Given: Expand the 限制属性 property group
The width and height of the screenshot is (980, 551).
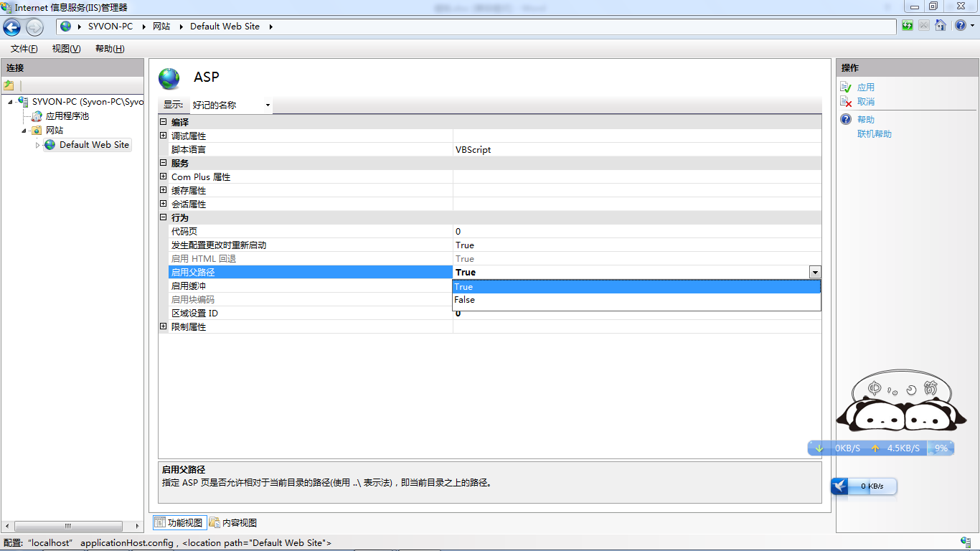Looking at the screenshot, I should [x=164, y=326].
